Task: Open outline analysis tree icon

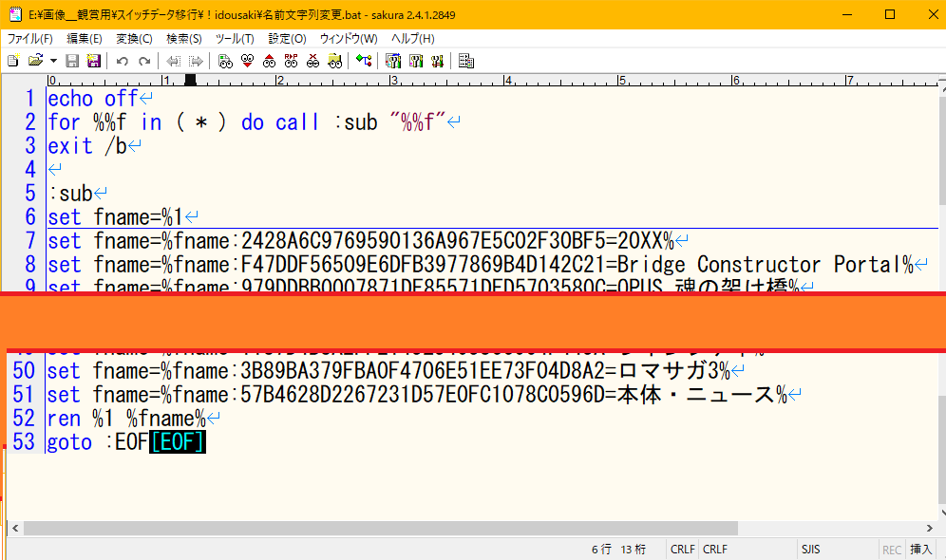Action: (x=364, y=61)
